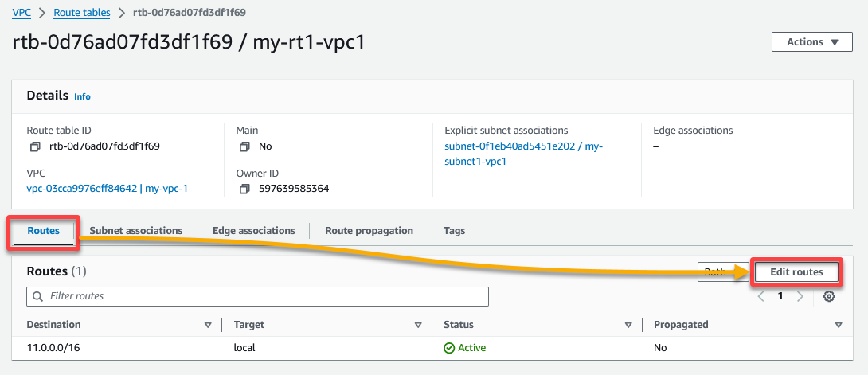Screen dimensions: 868x375
Task: Sort by Propagated column arrow
Action: pos(839,325)
